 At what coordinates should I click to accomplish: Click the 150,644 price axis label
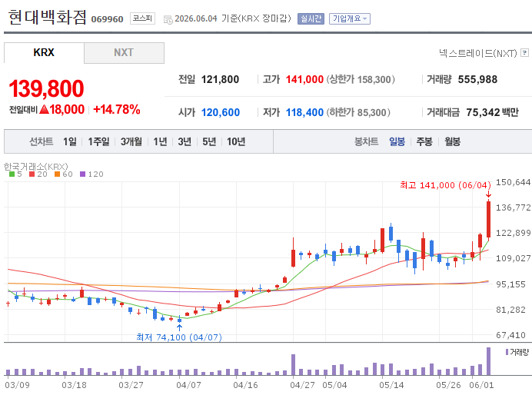(x=513, y=182)
